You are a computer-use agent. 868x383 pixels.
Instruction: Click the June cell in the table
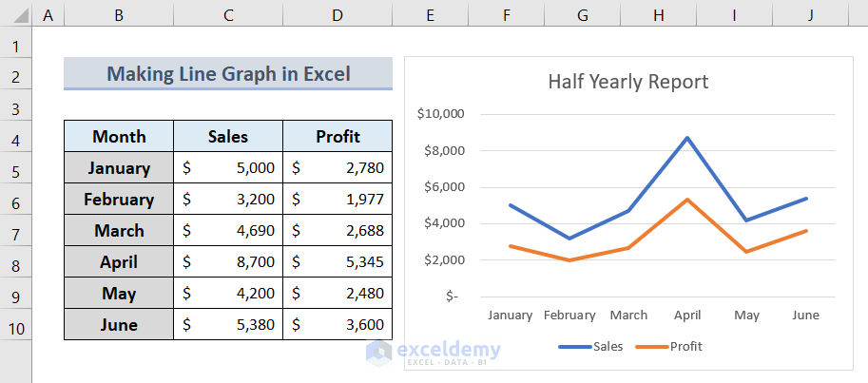coord(119,324)
